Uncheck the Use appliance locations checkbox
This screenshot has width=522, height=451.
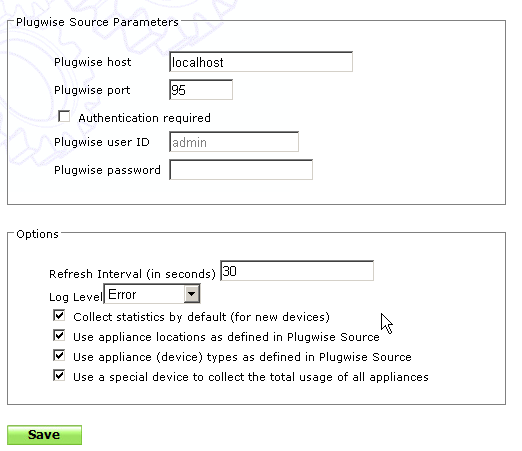[59, 335]
